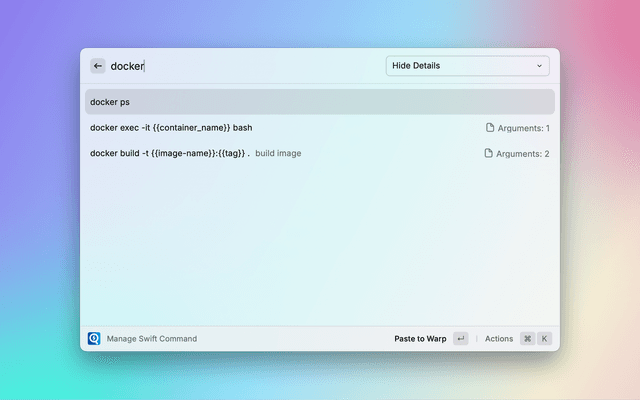640x400 pixels.
Task: Click the search field containing 'docker'
Action: pos(245,66)
